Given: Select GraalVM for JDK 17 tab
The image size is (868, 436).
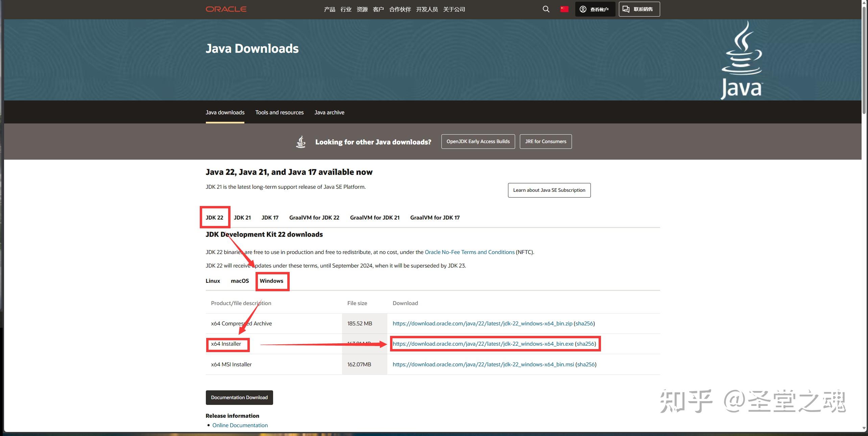Looking at the screenshot, I should (435, 217).
